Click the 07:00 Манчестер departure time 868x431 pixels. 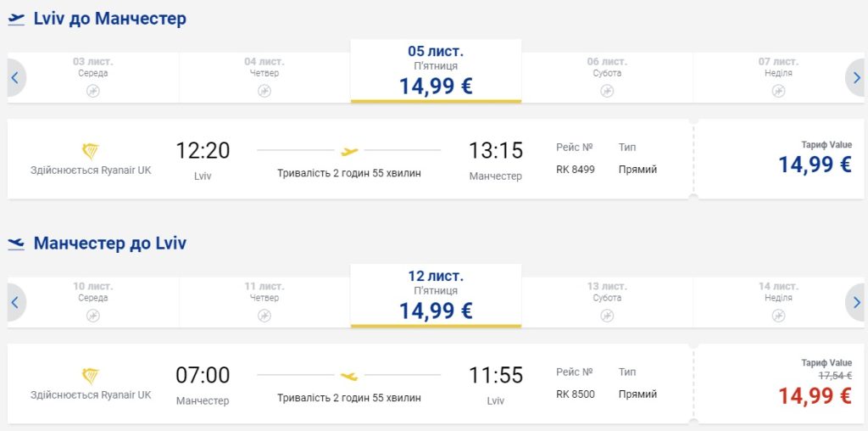click(x=203, y=375)
